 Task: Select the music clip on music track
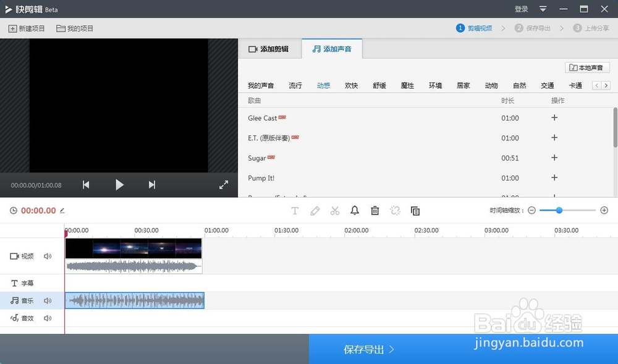[134, 300]
